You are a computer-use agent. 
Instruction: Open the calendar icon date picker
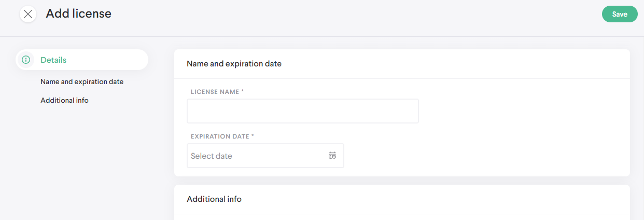pos(332,156)
